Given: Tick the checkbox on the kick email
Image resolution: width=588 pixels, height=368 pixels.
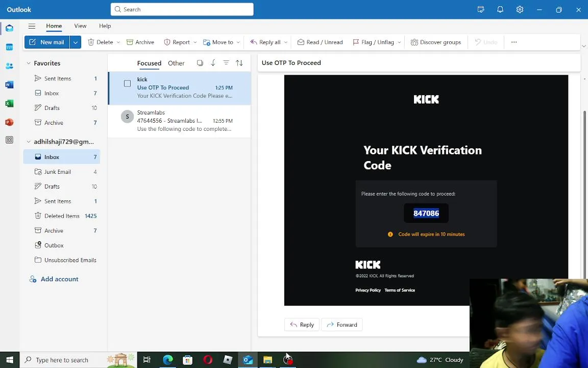Looking at the screenshot, I should click(x=128, y=83).
